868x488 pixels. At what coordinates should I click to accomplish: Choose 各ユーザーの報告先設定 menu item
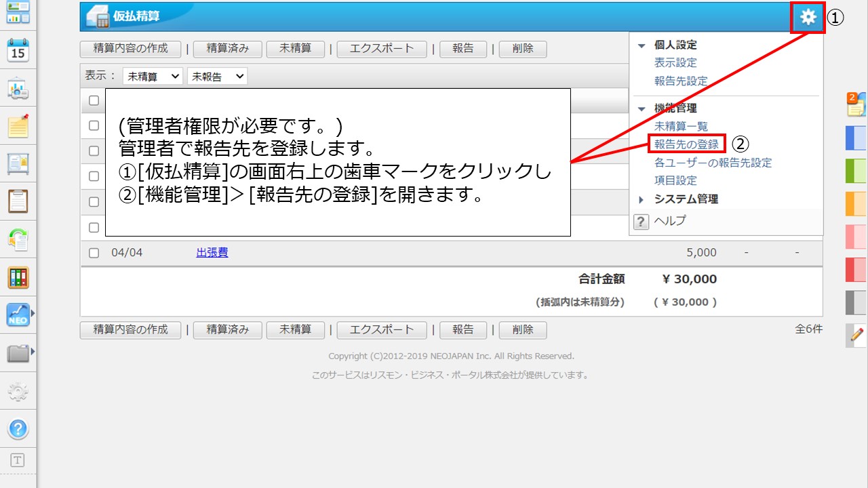point(713,163)
